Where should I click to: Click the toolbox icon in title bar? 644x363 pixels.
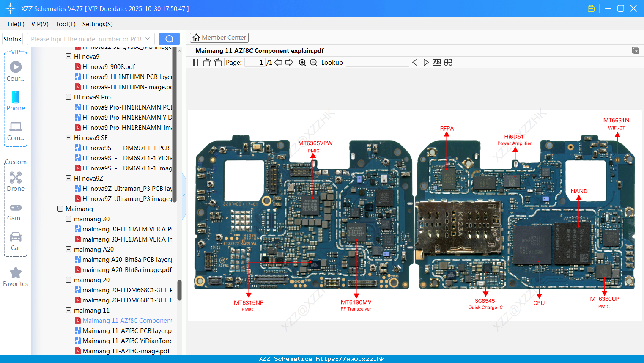pyautogui.click(x=591, y=8)
